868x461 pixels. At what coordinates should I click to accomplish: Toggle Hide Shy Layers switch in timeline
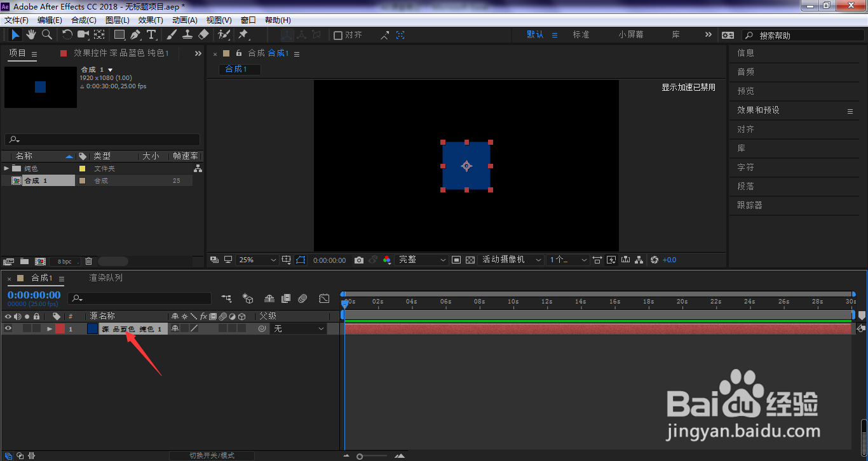269,298
